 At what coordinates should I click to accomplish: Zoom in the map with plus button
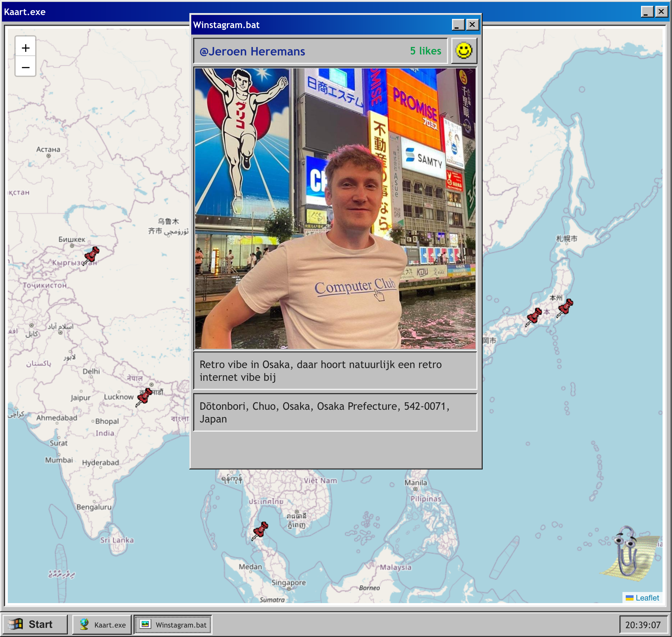(25, 48)
